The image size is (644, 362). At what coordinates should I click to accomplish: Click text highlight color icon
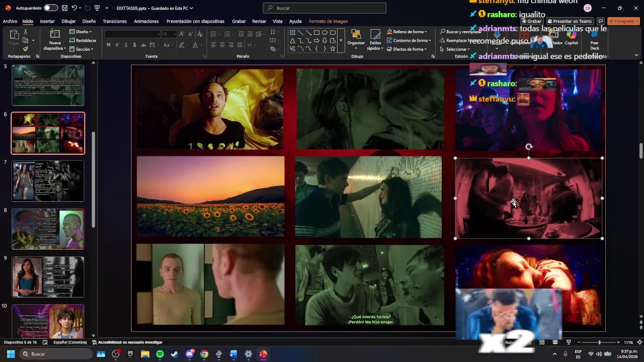182,45
